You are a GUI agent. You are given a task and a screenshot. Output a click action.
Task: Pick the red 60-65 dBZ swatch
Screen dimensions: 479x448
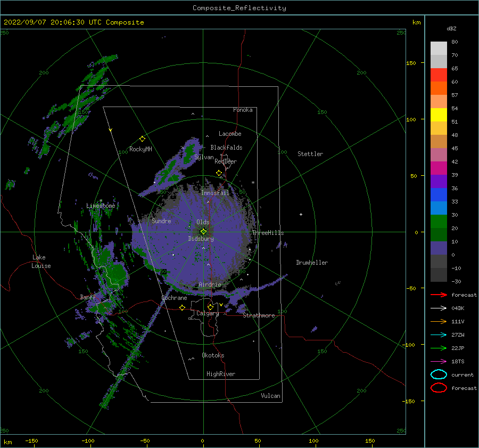tap(439, 75)
